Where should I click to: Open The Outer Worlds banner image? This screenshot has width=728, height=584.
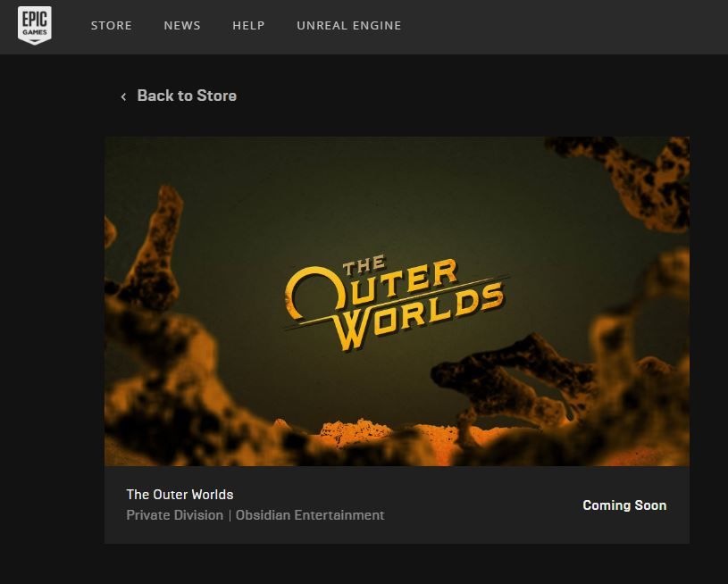[397, 301]
